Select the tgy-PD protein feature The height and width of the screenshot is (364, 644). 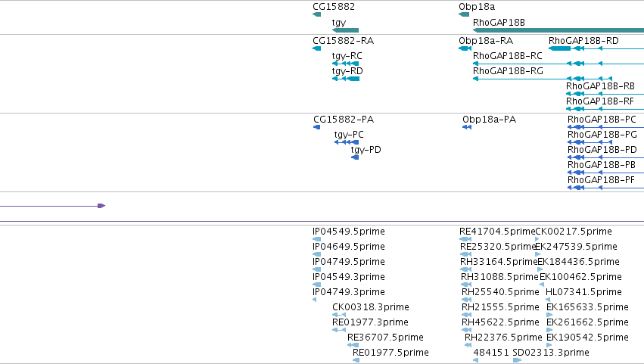355,157
